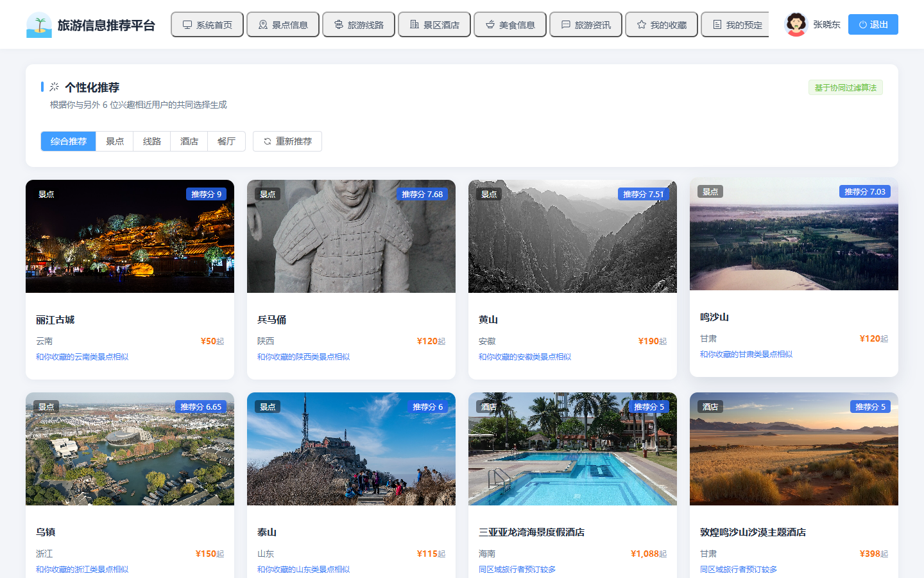This screenshot has width=924, height=578.
Task: Click the star icon for 我的收藏
Action: click(642, 25)
